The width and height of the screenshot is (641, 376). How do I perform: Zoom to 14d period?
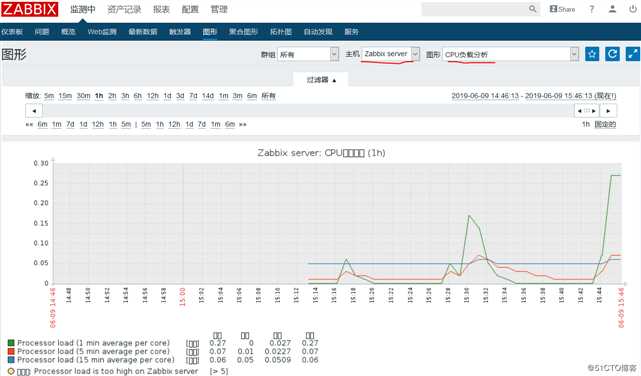tap(208, 96)
